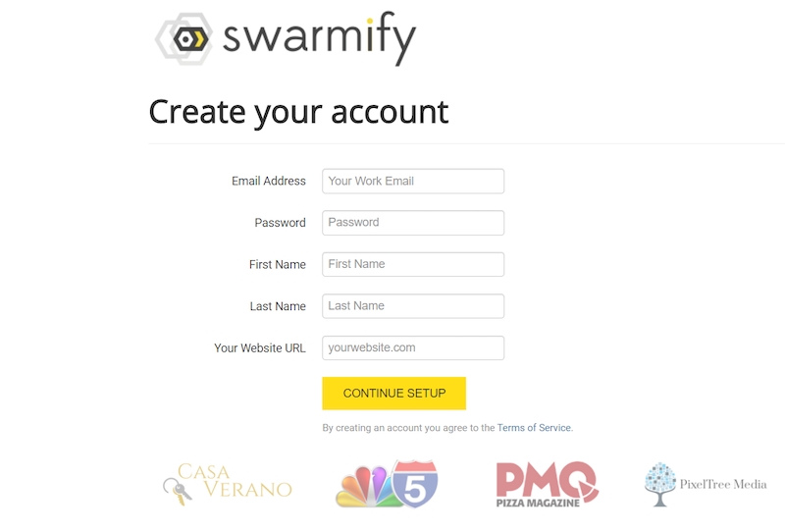Click the swarmify wordmark text
Image resolution: width=785 pixels, height=532 pixels.
pos(320,39)
